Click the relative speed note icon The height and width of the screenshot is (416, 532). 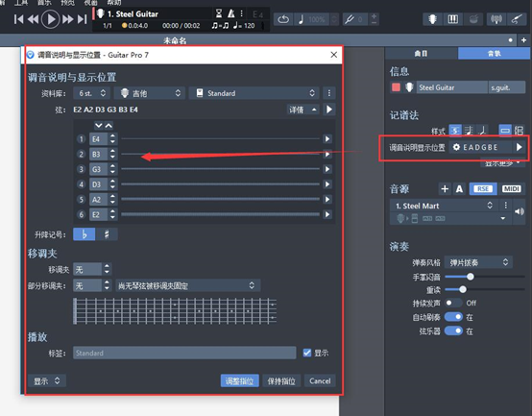click(x=301, y=19)
